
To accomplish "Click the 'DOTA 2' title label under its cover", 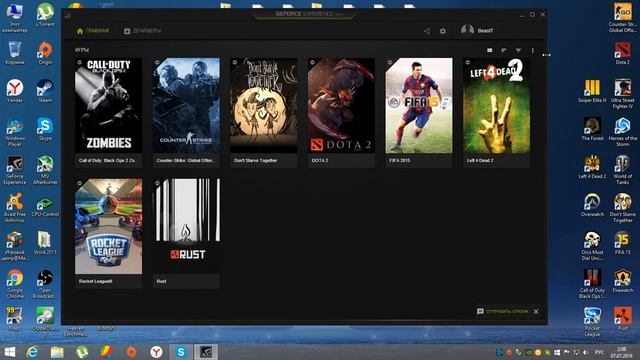I will (320, 160).
